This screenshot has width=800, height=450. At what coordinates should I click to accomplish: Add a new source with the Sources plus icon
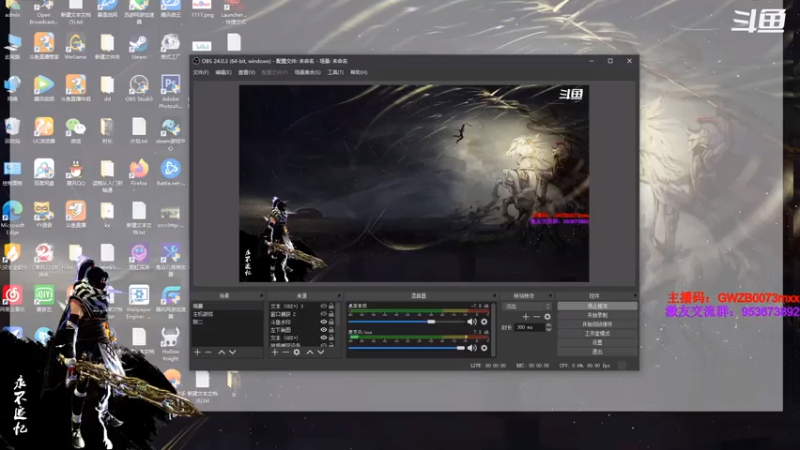coord(274,352)
